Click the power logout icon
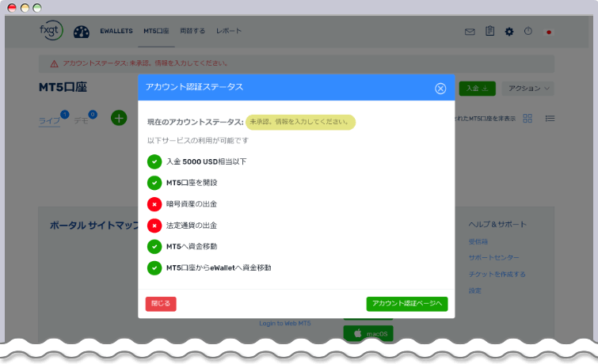598x364 pixels. click(528, 31)
